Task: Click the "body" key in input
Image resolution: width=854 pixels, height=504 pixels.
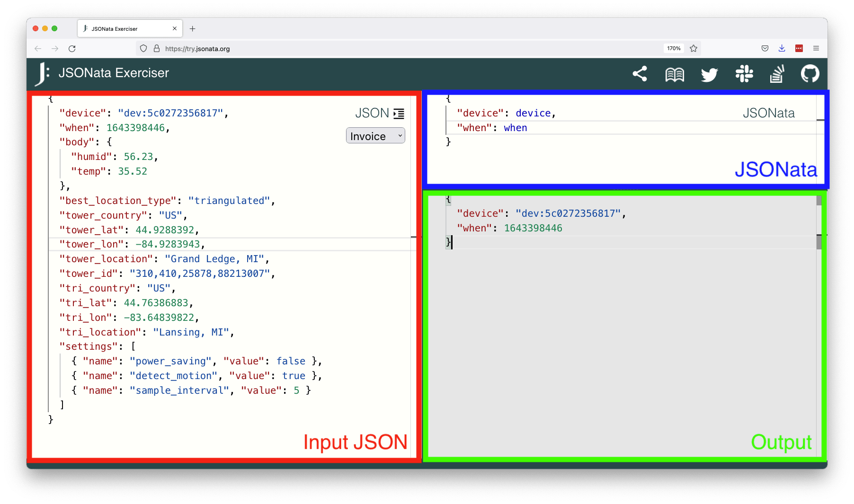Action: point(77,142)
